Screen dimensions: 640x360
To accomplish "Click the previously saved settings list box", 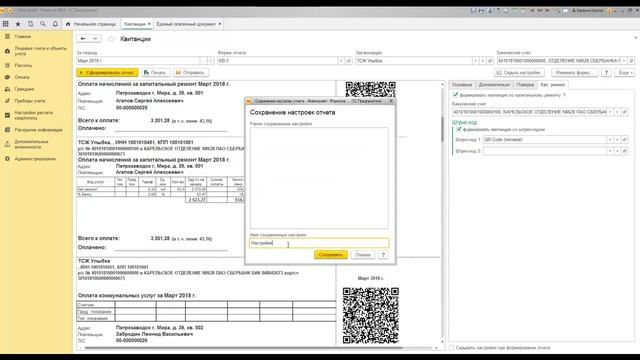I will (319, 178).
